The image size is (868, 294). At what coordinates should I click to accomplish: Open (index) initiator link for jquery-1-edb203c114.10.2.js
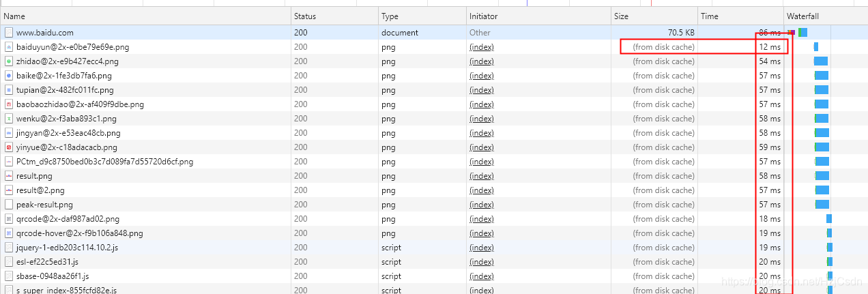[482, 248]
